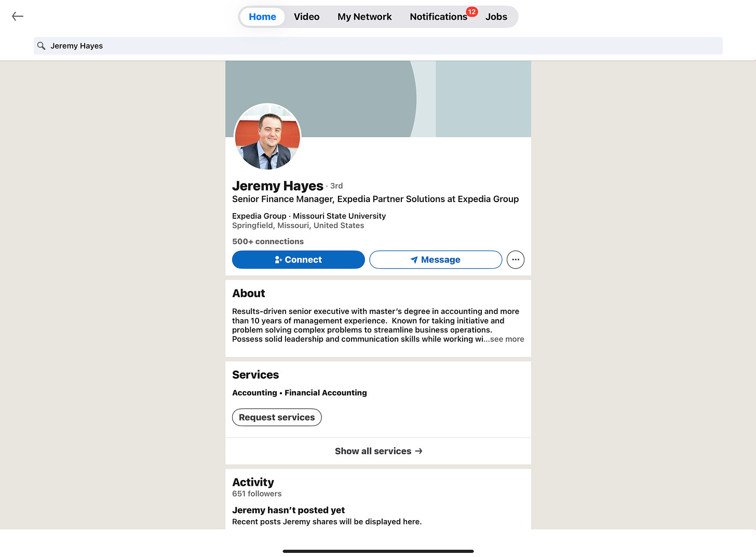
Task: Click Accounting • Financial Accounting services text
Action: tap(299, 393)
